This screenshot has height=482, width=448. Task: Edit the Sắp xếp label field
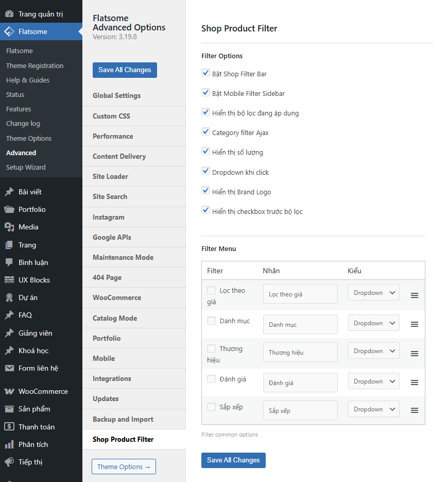300,410
